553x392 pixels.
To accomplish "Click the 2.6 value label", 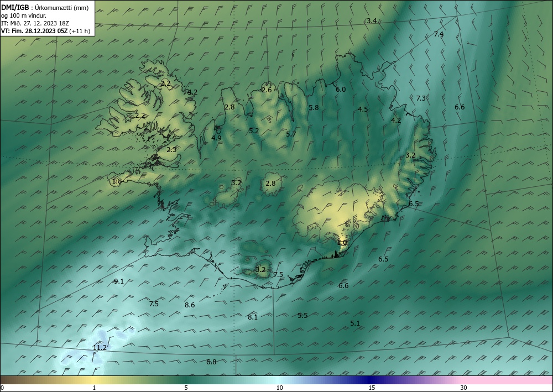I will pos(267,90).
